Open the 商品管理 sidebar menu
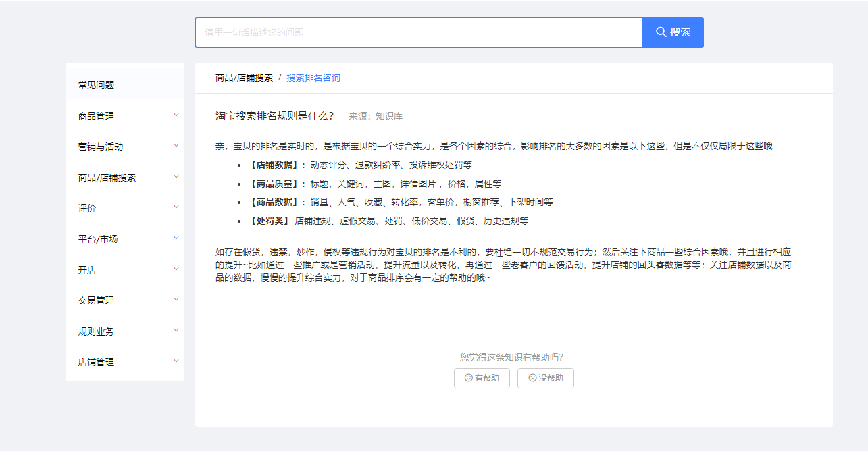The image size is (868, 451). click(x=125, y=116)
